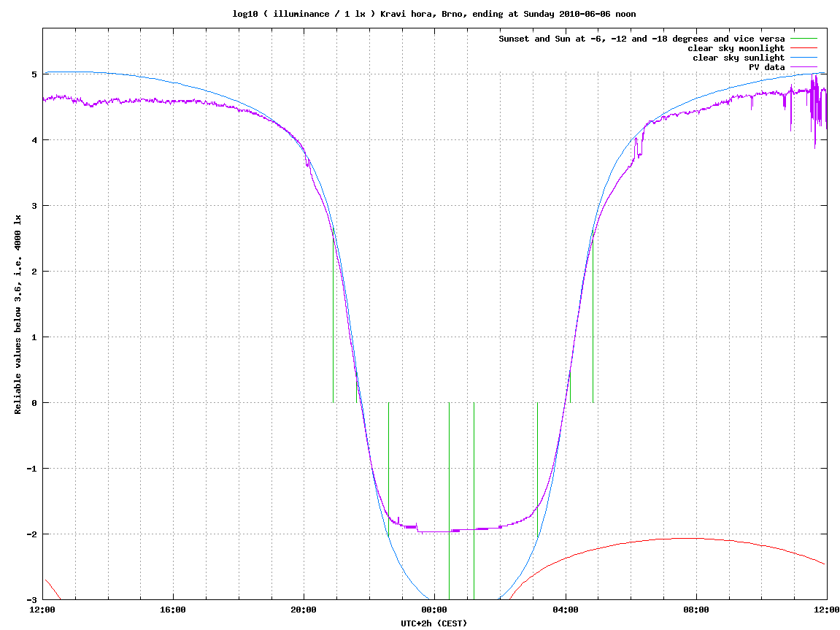Click the x-axis tick label 04:00
This screenshot has height=630, width=840.
[x=565, y=610]
